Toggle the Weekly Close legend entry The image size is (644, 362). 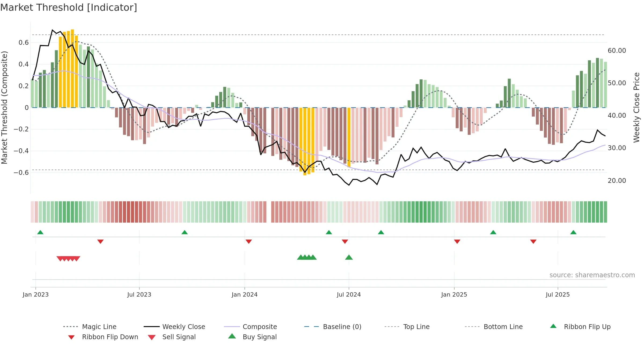(x=174, y=327)
